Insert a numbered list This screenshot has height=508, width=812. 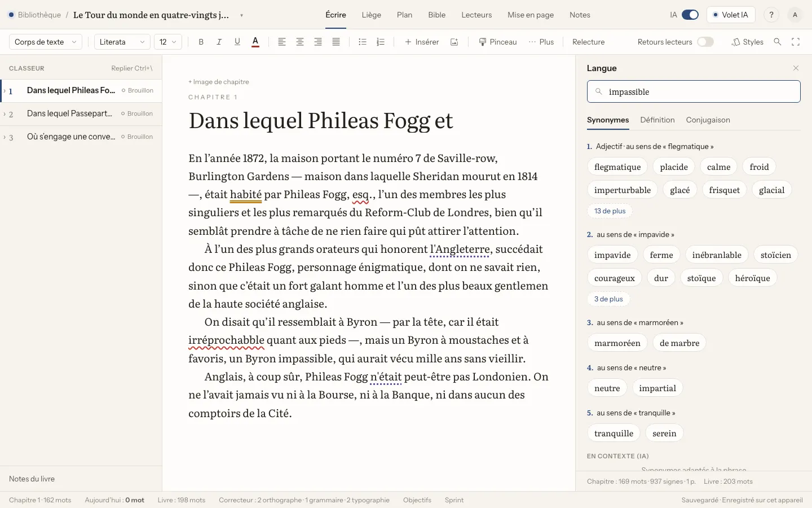coord(381,42)
